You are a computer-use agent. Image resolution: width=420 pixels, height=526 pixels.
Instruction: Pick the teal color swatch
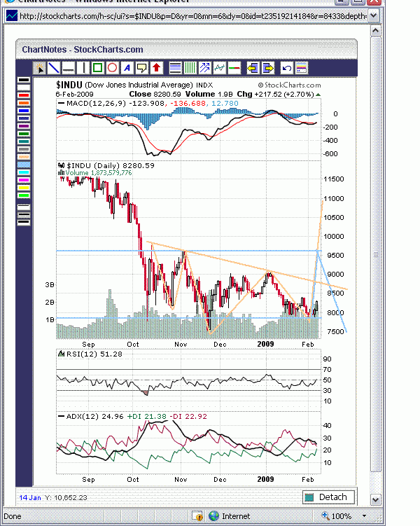24,141
